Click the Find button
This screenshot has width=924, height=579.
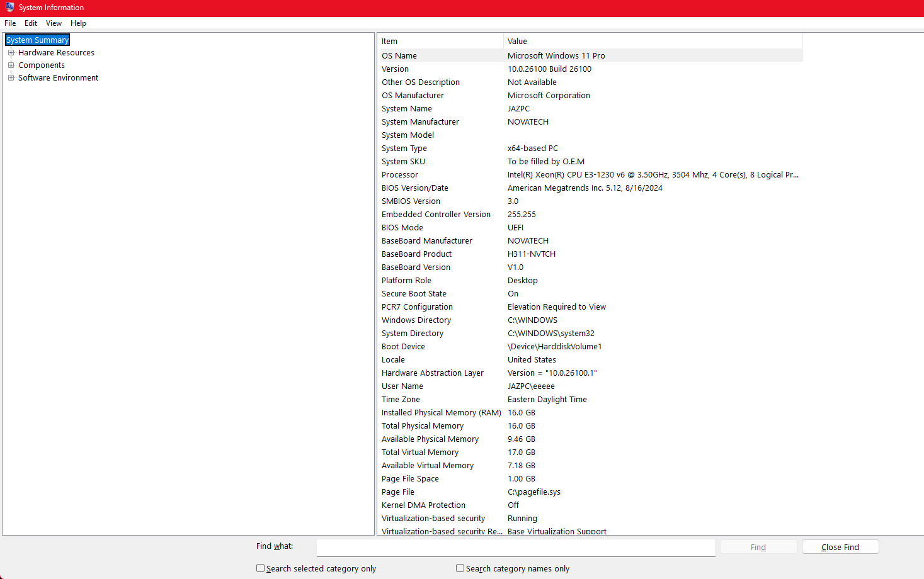(758, 547)
